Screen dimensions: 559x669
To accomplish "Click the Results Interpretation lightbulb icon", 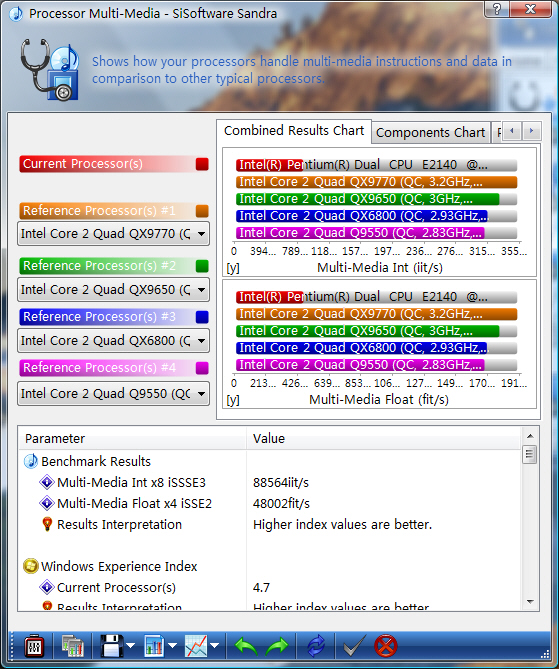I will [47, 524].
